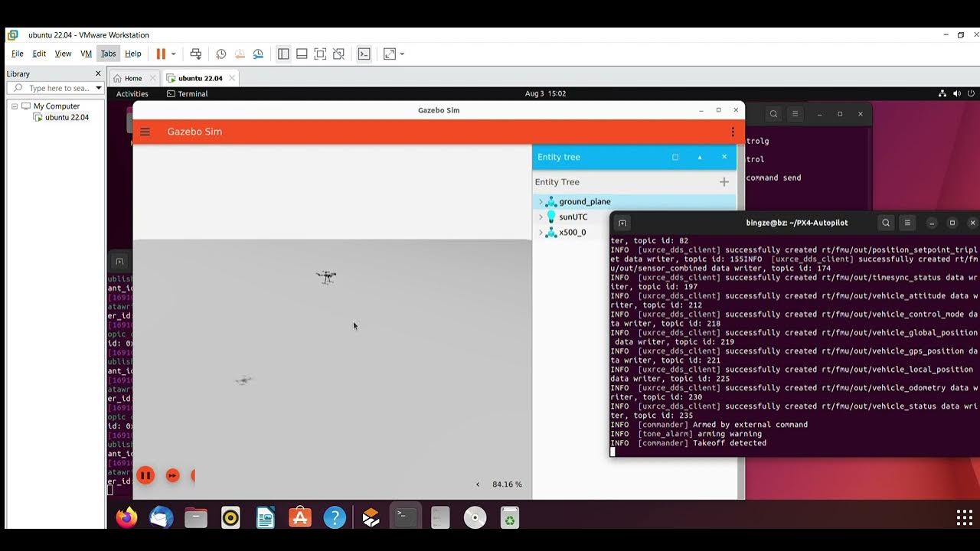Image resolution: width=980 pixels, height=551 pixels.
Task: Revert to previous snapshot
Action: click(240, 54)
